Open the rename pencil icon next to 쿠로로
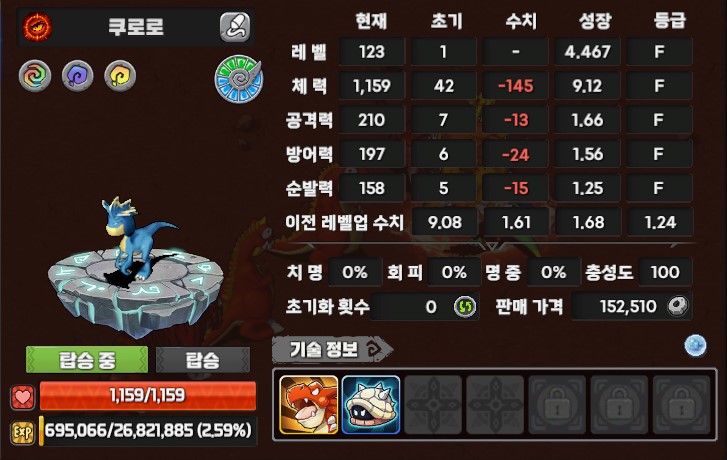 pyautogui.click(x=235, y=27)
